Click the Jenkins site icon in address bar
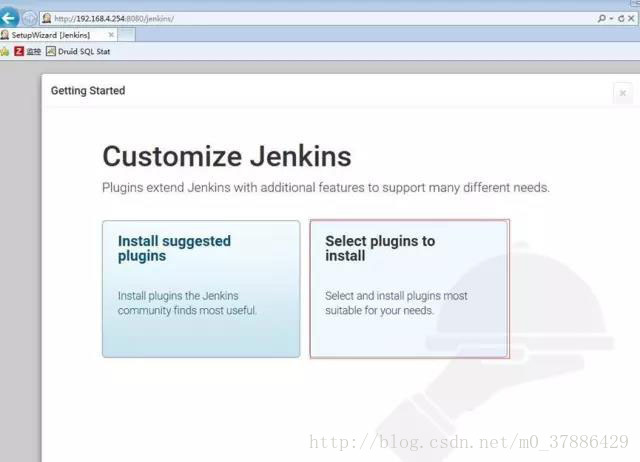This screenshot has height=462, width=640. coord(47,18)
